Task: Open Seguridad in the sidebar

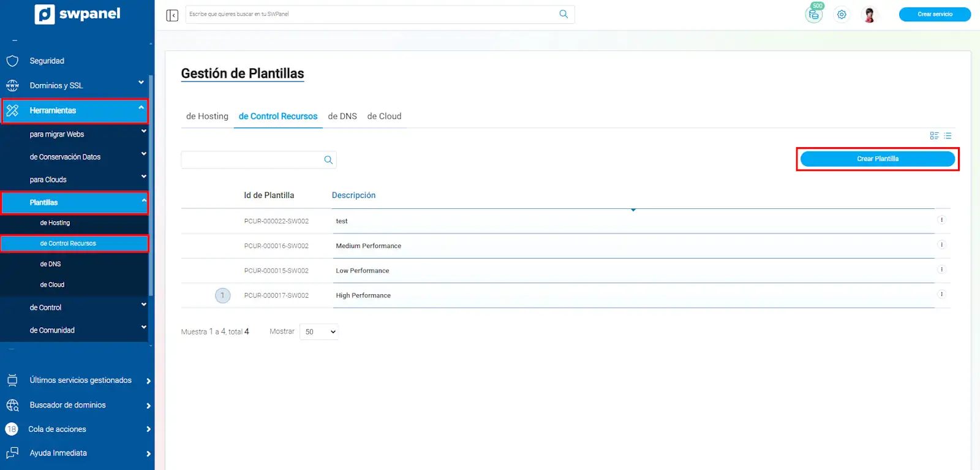Action: [47, 61]
